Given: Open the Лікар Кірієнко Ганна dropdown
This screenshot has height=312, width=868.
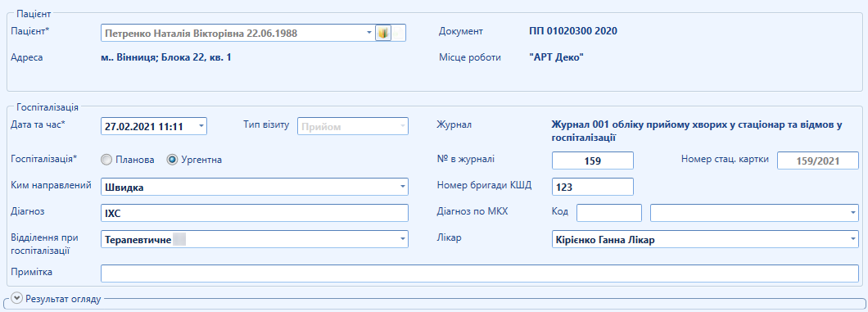Looking at the screenshot, I should [x=853, y=240].
